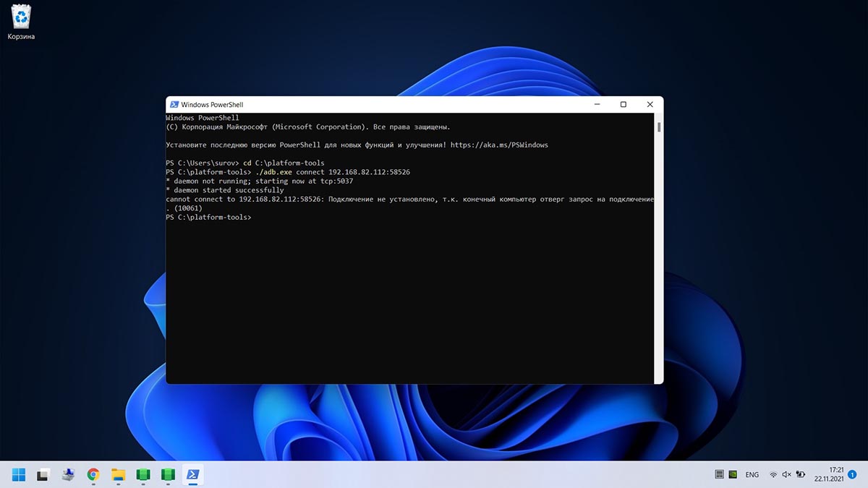Switch input language via ENG indicator
Image resolution: width=868 pixels, height=488 pixels.
click(752, 475)
